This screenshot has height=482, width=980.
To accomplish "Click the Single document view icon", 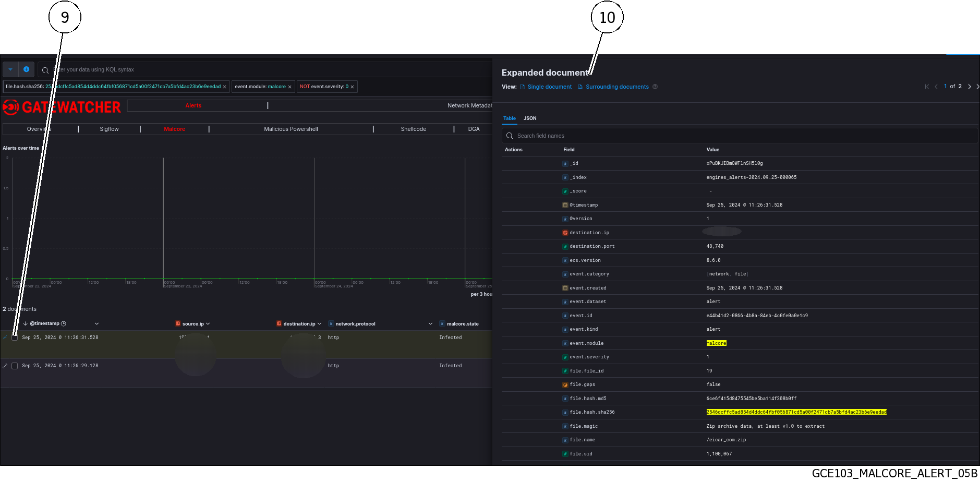I will coord(523,87).
